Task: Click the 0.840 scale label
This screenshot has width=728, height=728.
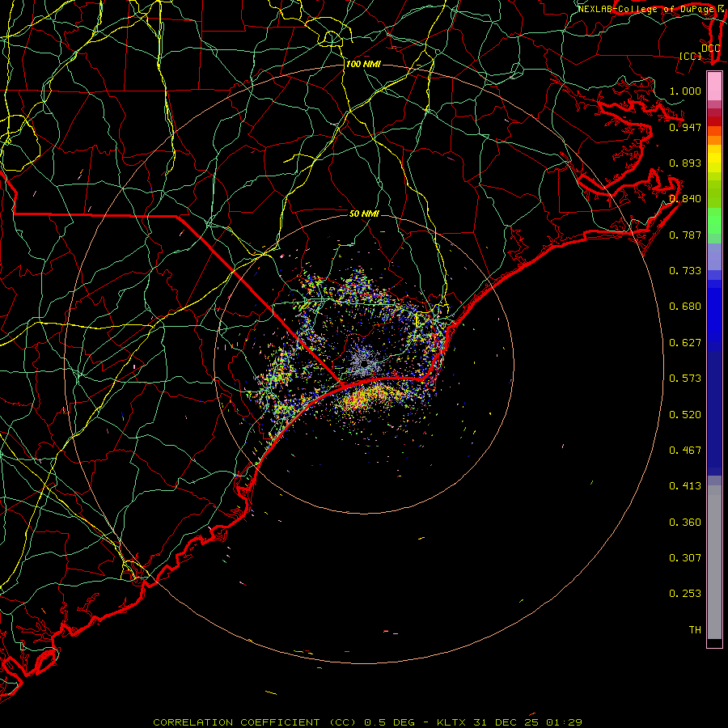Action: 685,199
